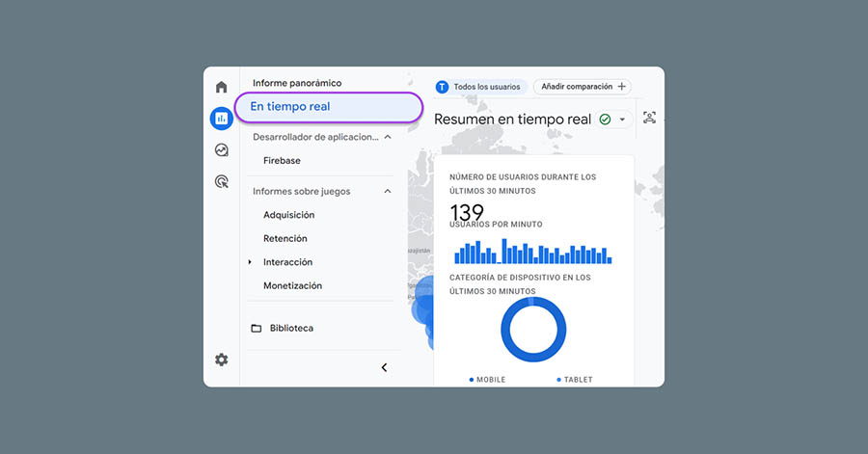Click Añadir comparación button
Screen dimensions: 868x454
pos(583,87)
